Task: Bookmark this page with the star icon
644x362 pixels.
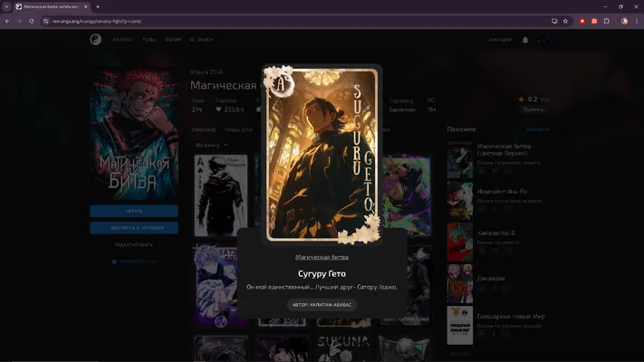Action: coord(565,21)
